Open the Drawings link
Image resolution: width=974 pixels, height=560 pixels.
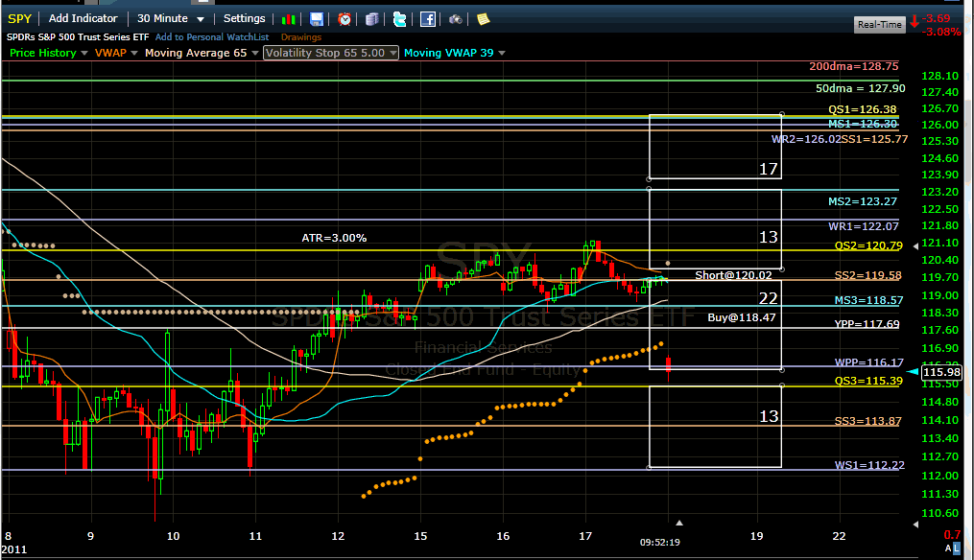pos(300,37)
